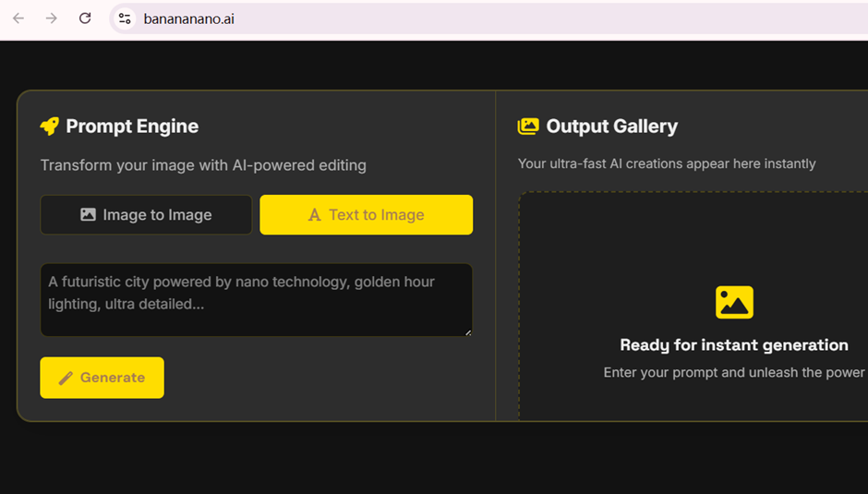The height and width of the screenshot is (494, 868).
Task: Open site information icon in address bar
Action: tap(126, 18)
